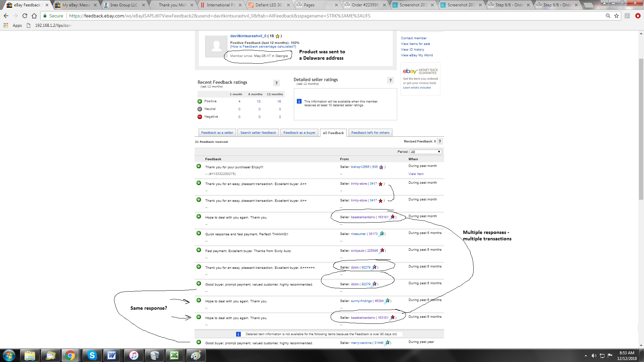
Task: Click the Chrome home button icon
Action: click(34, 16)
